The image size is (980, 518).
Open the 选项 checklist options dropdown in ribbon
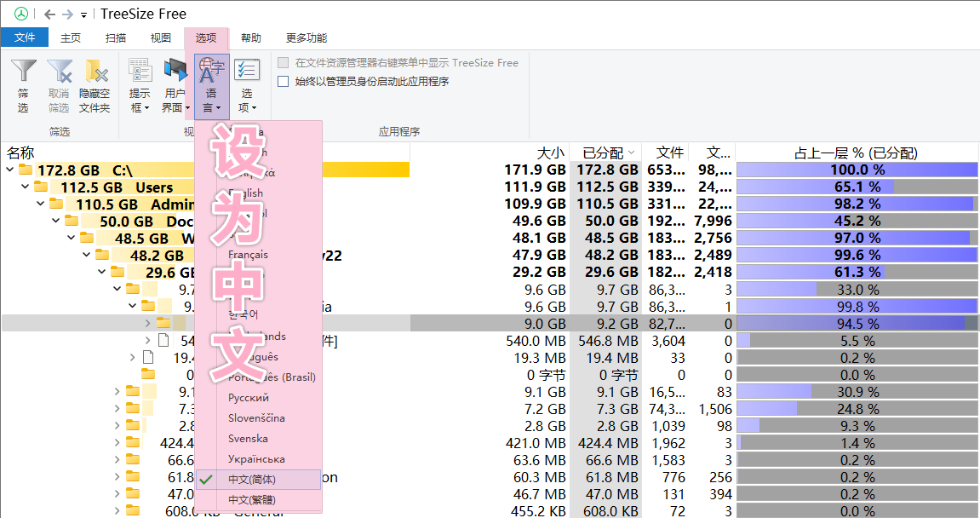[x=247, y=86]
